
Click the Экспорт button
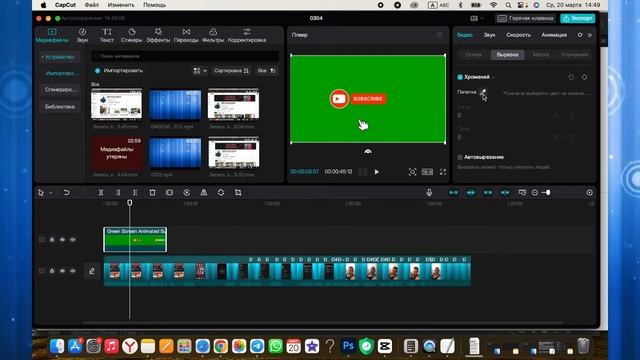578,18
